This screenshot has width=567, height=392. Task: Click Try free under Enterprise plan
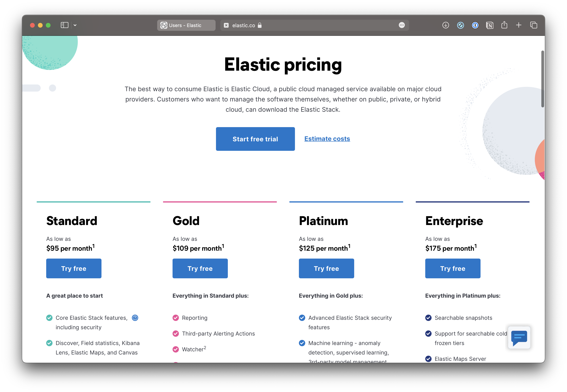coord(452,268)
